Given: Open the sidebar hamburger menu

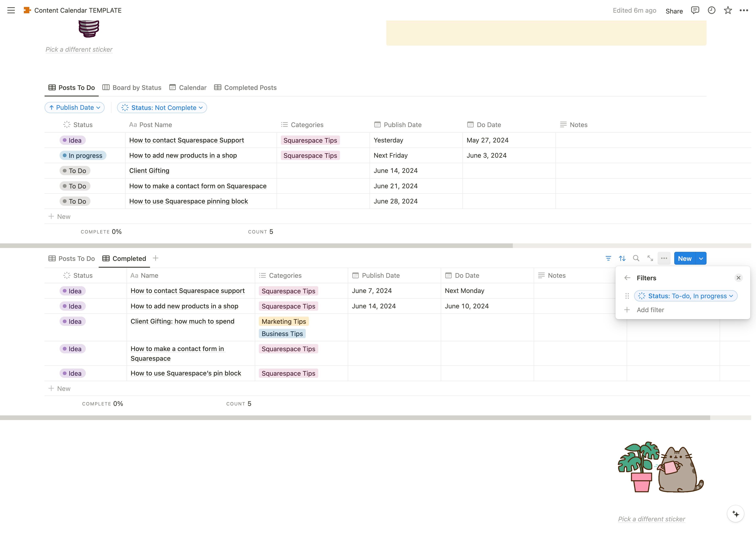Looking at the screenshot, I should coord(11,10).
